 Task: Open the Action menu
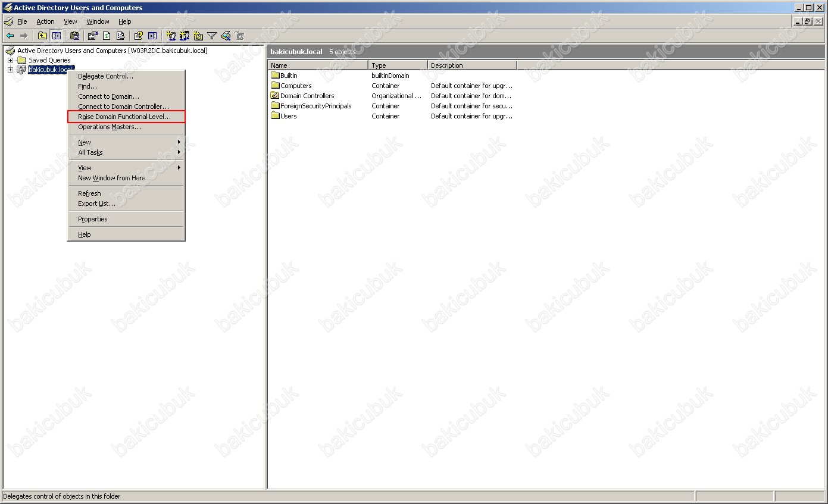click(46, 21)
